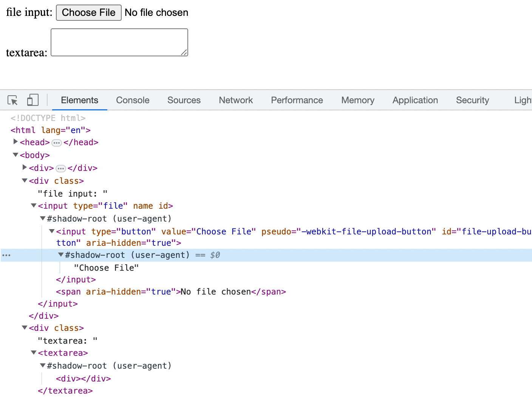Collapse the input type="button" node

(52, 231)
